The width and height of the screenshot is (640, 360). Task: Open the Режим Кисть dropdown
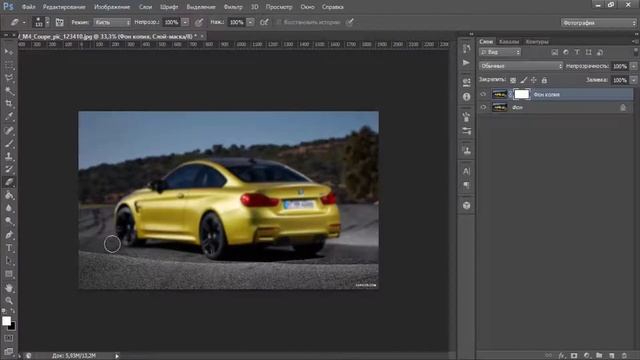pyautogui.click(x=112, y=22)
